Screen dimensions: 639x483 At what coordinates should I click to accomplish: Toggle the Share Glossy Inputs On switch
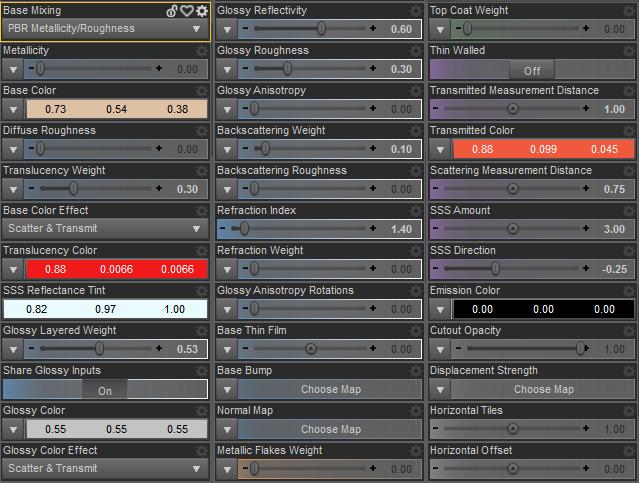coord(105,390)
